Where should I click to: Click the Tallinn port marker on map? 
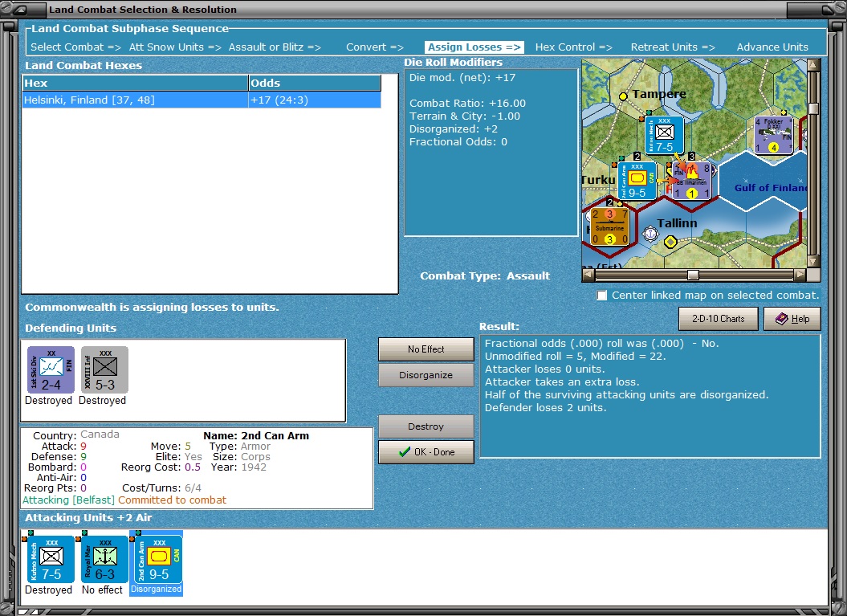pyautogui.click(x=651, y=234)
